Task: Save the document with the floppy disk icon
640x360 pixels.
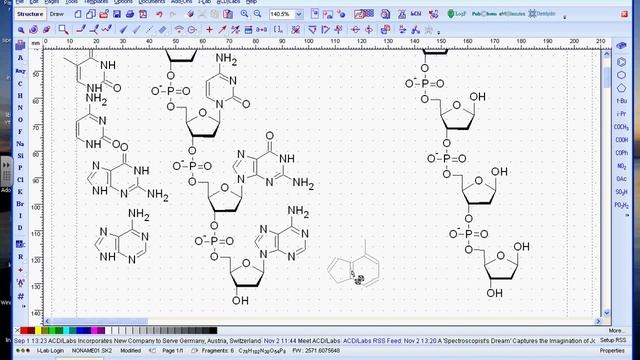Action: (x=117, y=14)
